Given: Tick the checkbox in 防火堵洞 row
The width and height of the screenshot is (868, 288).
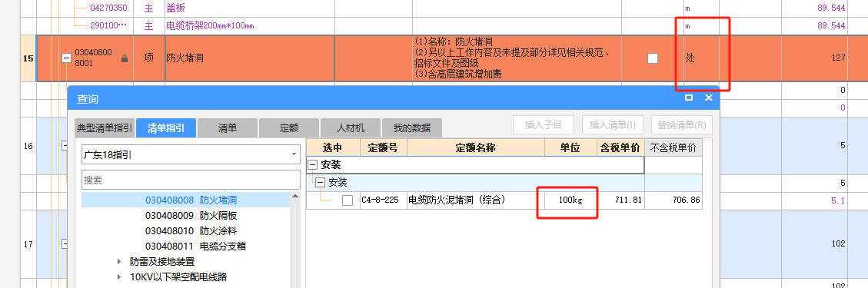Looking at the screenshot, I should [653, 58].
